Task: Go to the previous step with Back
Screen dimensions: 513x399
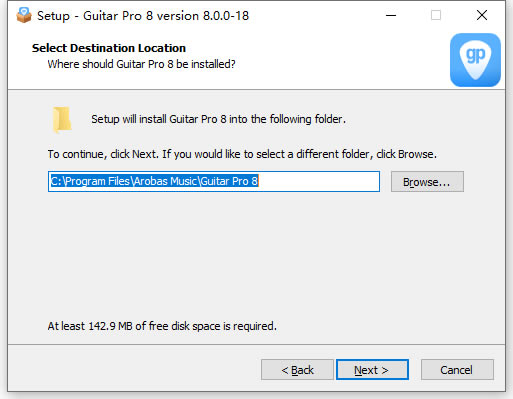Action: tap(297, 370)
